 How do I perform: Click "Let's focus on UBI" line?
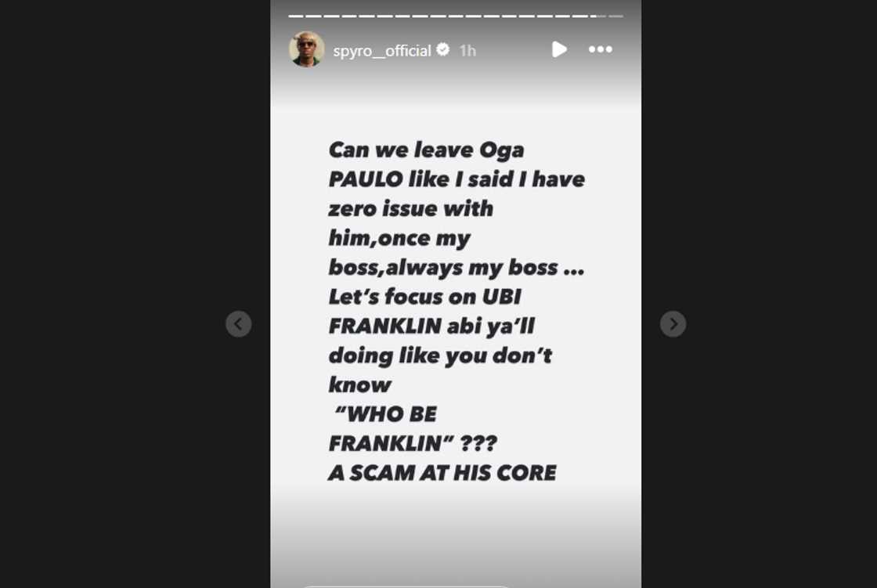point(424,297)
